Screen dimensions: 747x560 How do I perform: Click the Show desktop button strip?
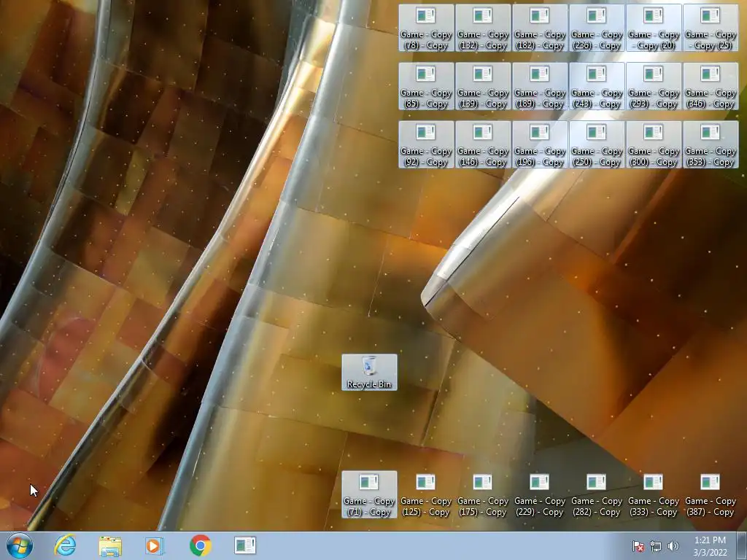[742, 545]
